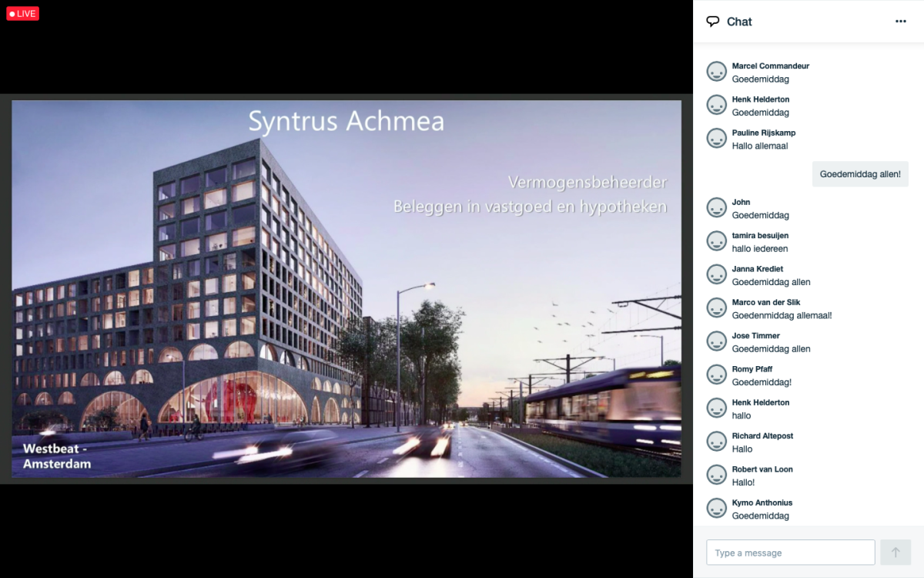Send message with the arrow button
This screenshot has height=578, width=924.
tap(896, 553)
